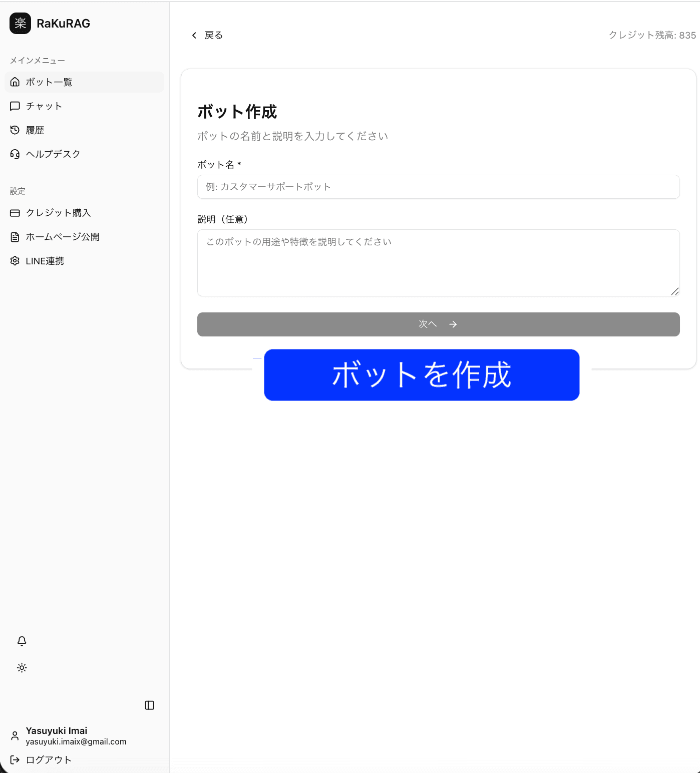The width and height of the screenshot is (700, 773).
Task: Toggle the light/dark theme sun icon
Action: 22,667
